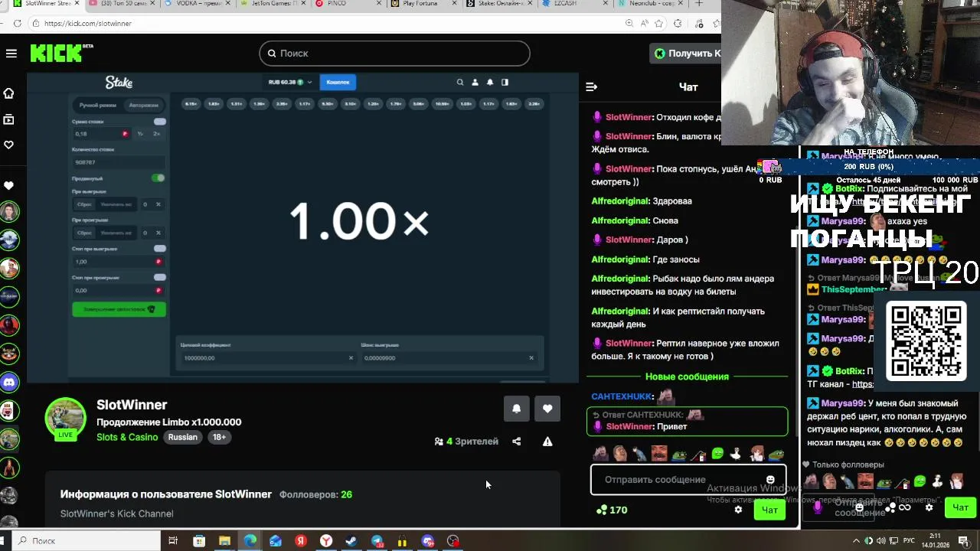980x551 pixels.
Task: Open a new browser tab plus
Action: [699, 3]
